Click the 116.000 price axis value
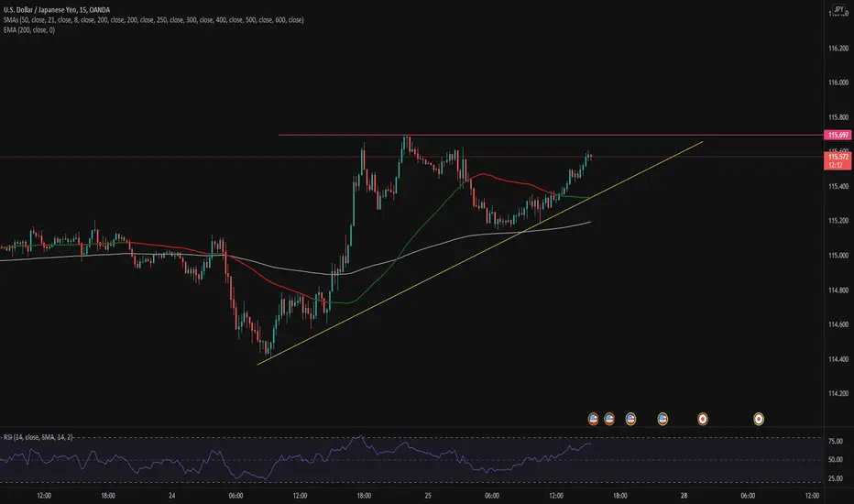This screenshot has width=854, height=504. [838, 82]
